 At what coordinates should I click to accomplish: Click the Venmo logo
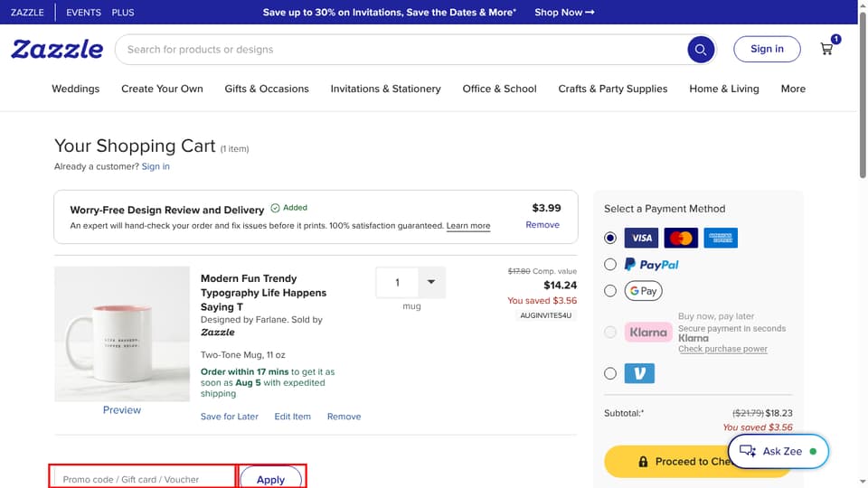(x=639, y=373)
